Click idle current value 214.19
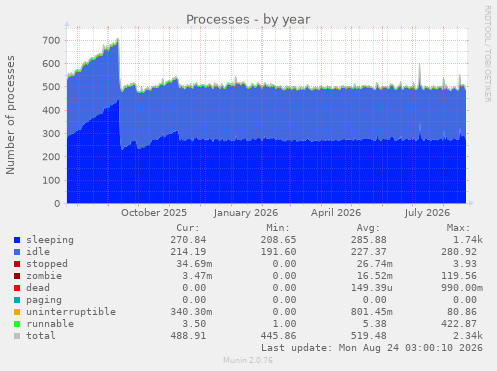The height and width of the screenshot is (371, 497). coord(188,252)
